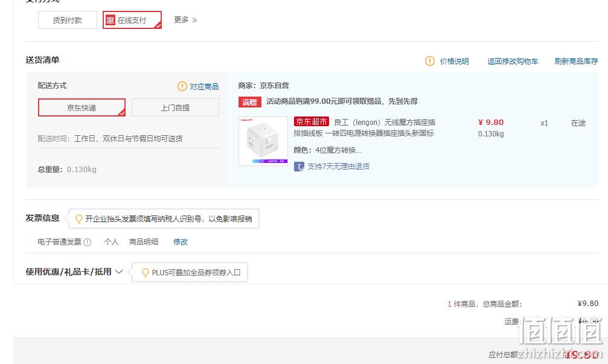Choose 上门自提 pickup method
This screenshot has width=608, height=364.
coord(175,107)
